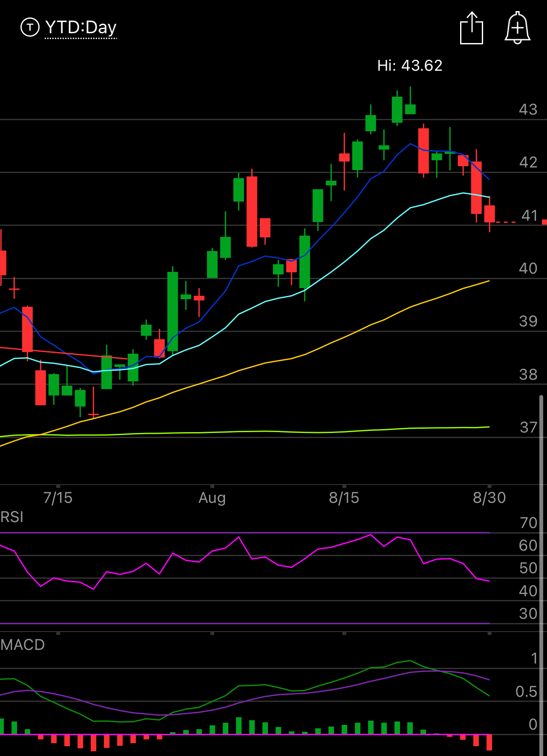
Task: Tap the MACD 0 scale label
Action: tap(533, 724)
